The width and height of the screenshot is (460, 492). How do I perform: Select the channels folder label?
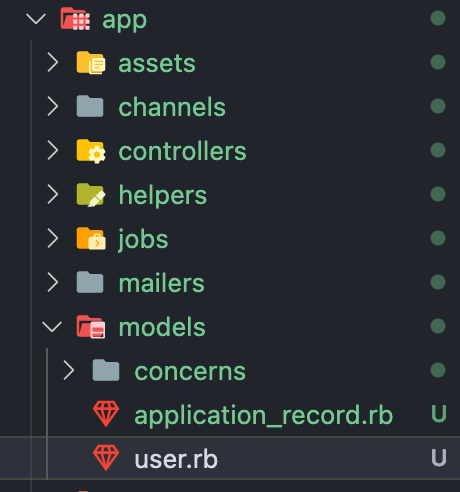point(172,107)
